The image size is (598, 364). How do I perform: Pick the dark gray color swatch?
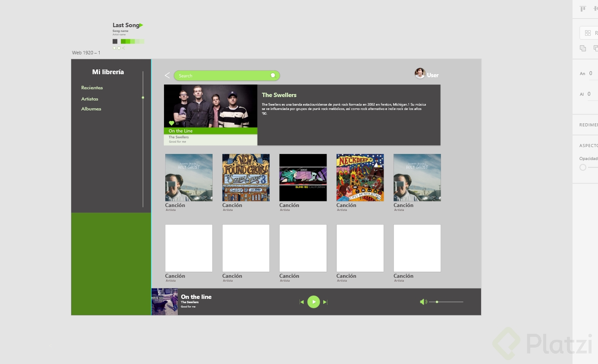(x=115, y=41)
